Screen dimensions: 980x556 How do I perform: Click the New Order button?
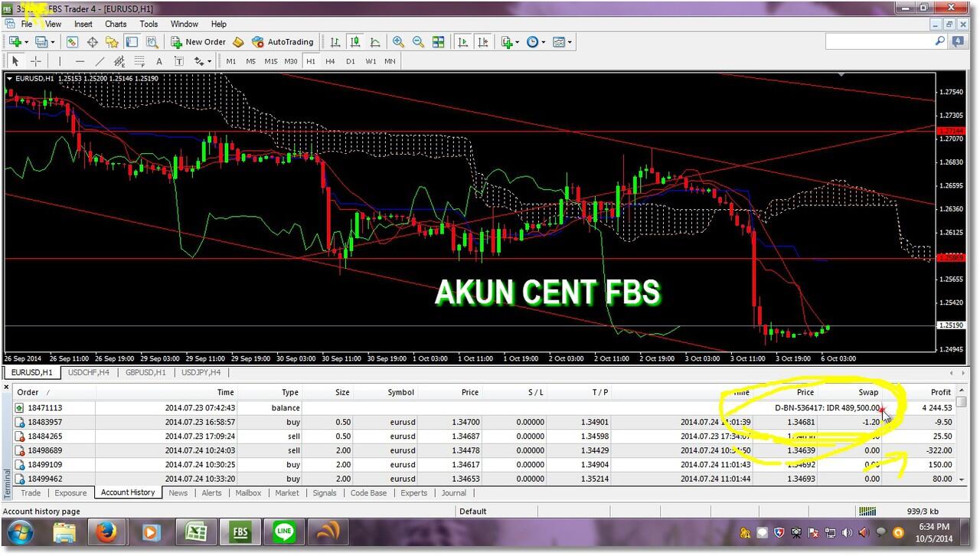tap(198, 42)
